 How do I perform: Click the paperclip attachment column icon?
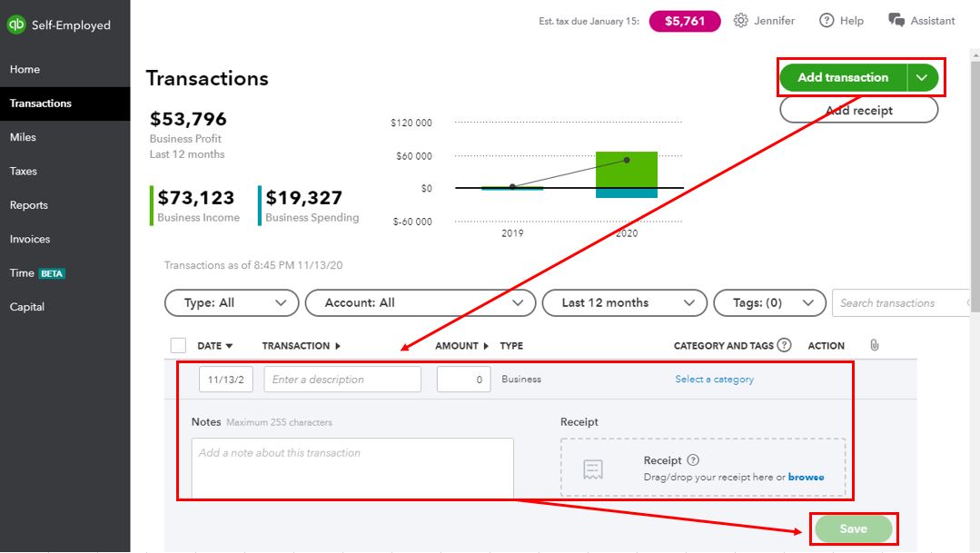click(875, 345)
